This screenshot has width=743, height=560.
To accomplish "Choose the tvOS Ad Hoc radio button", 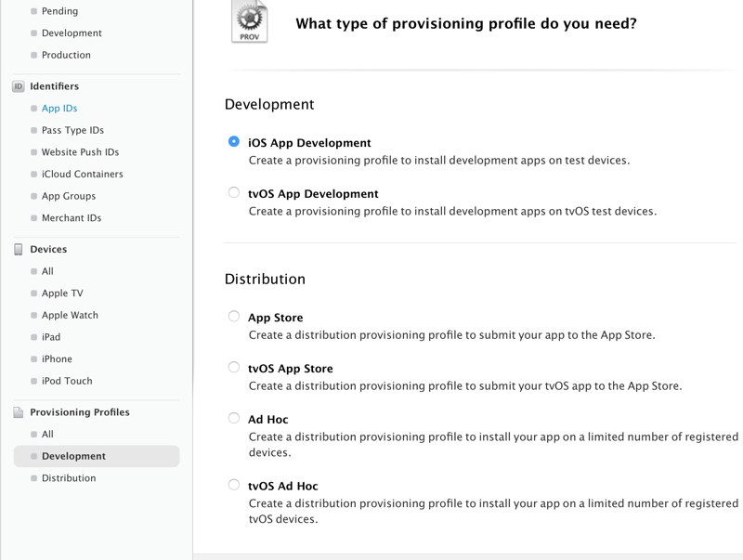I will 234,485.
